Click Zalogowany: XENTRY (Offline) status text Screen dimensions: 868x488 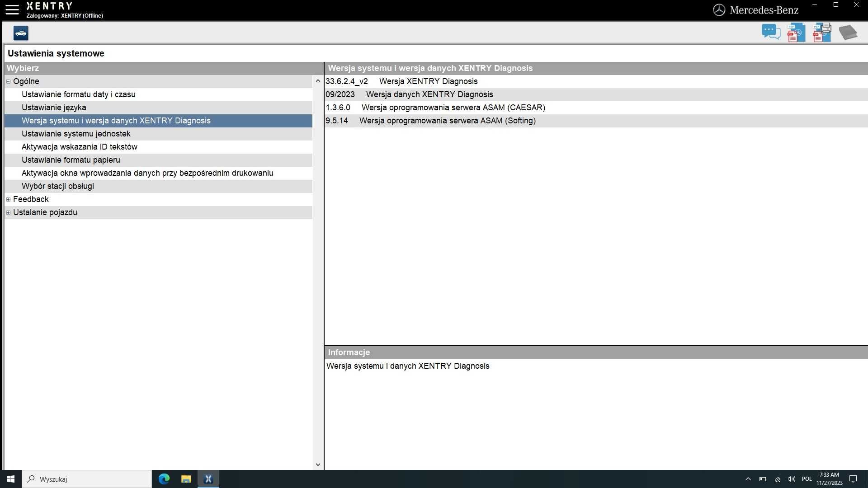(x=65, y=15)
